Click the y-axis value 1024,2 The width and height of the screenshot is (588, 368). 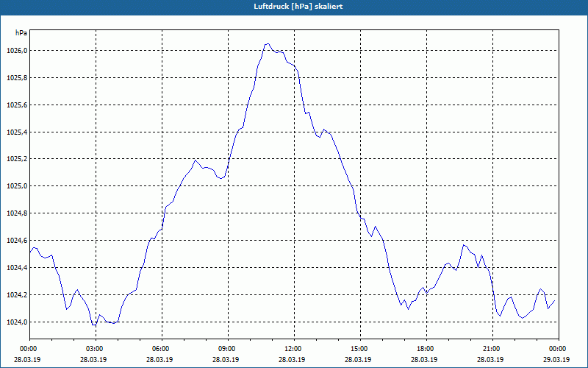17,295
